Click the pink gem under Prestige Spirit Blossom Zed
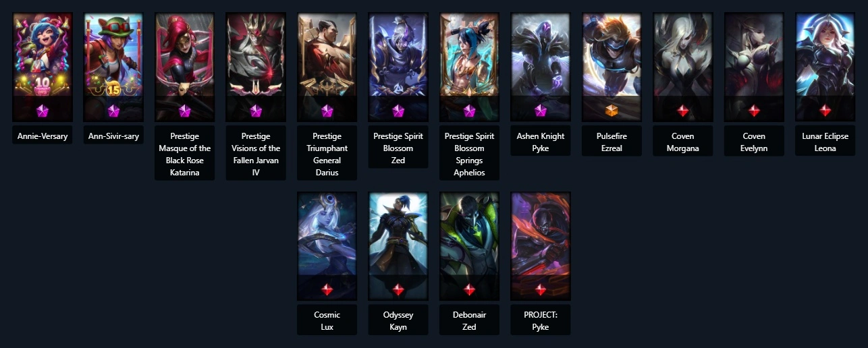Image resolution: width=868 pixels, height=348 pixels. coord(398,111)
